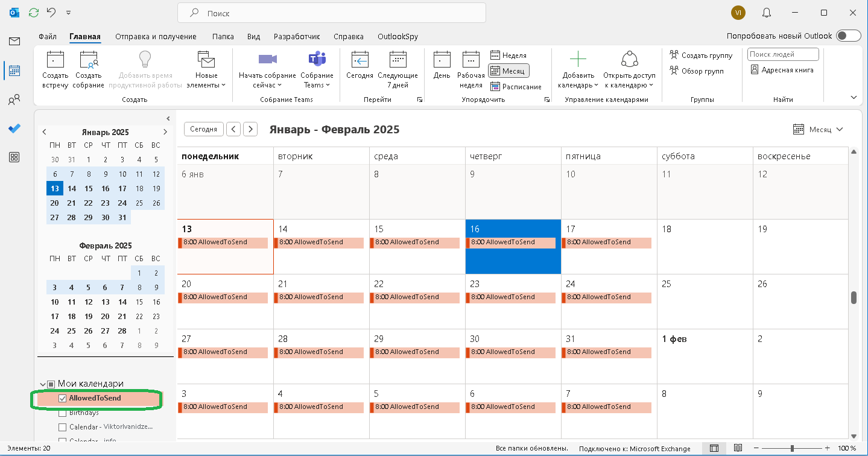Open People module in left sidebar

tap(14, 100)
